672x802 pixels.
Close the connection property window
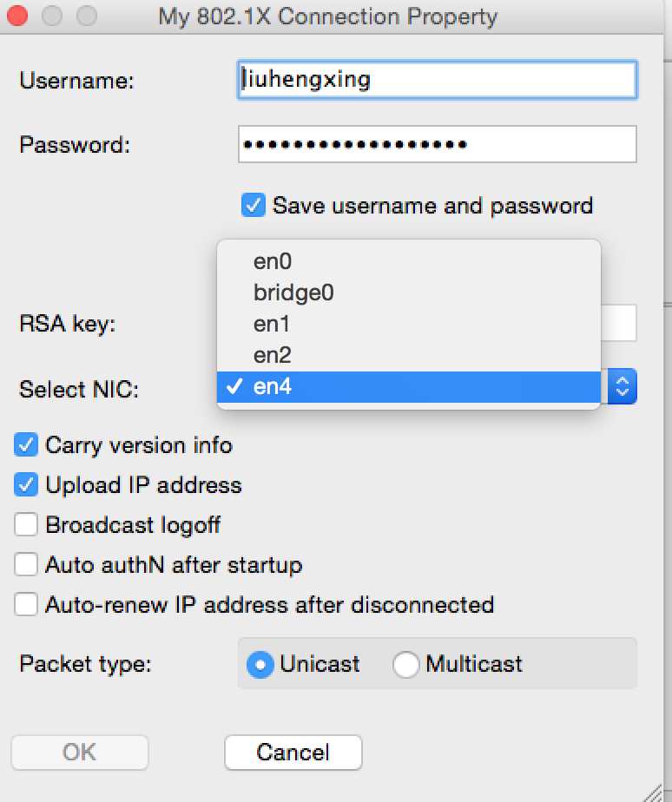(x=18, y=16)
